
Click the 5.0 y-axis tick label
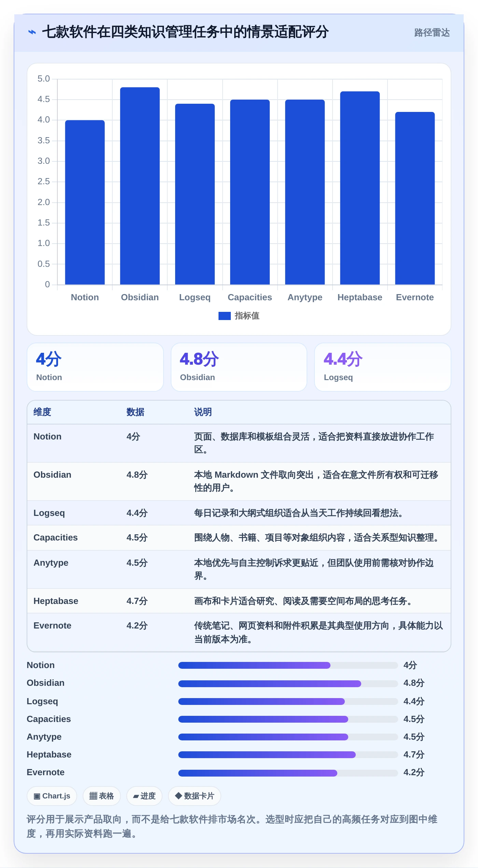(44, 79)
